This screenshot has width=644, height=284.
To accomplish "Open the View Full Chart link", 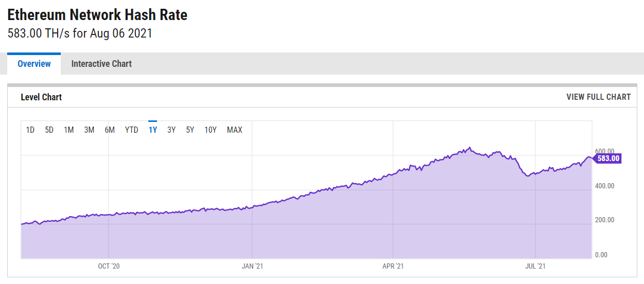I will [x=598, y=97].
